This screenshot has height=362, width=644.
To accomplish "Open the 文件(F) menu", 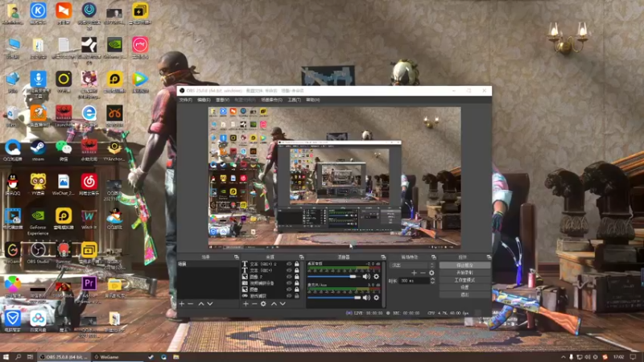I will pos(186,100).
